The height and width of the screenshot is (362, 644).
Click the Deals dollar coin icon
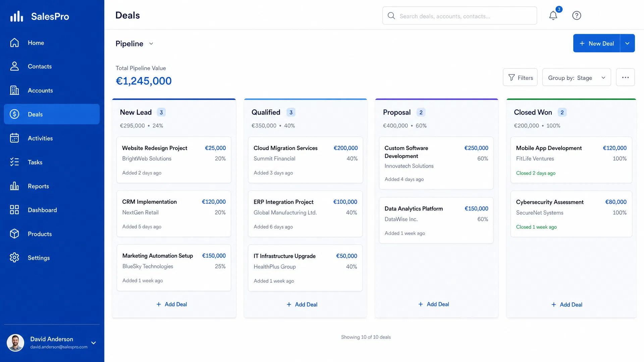tap(14, 114)
